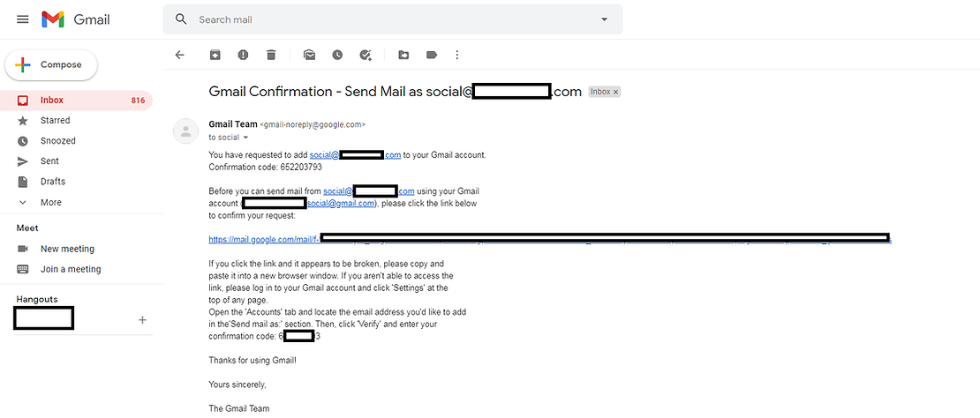Image resolution: width=980 pixels, height=418 pixels.
Task: Expand recipient details next to "to social"
Action: click(245, 138)
